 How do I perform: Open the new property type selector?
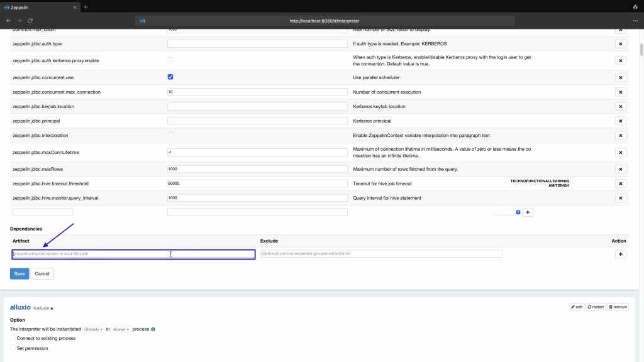[507, 212]
